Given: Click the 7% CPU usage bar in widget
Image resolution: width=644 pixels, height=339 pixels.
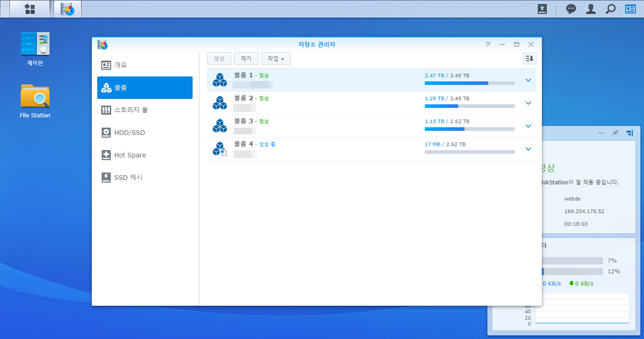Looking at the screenshot, I should [572, 261].
